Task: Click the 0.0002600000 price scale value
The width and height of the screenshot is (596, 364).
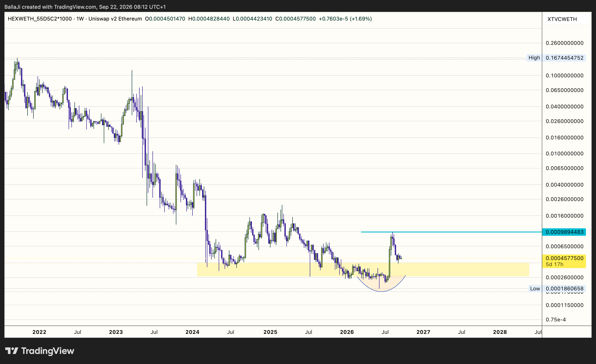Action: pyautogui.click(x=565, y=277)
